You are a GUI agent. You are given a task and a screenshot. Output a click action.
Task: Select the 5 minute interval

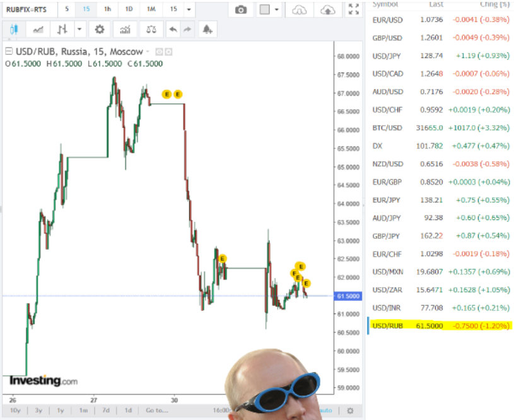point(67,9)
